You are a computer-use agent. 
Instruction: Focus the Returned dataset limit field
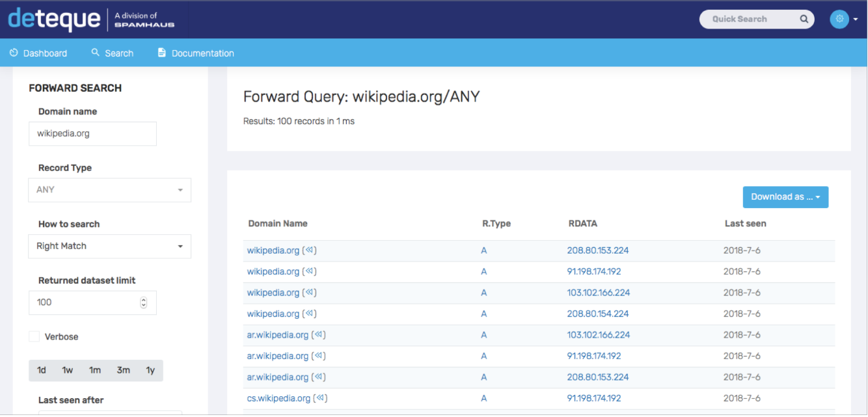[x=93, y=303]
